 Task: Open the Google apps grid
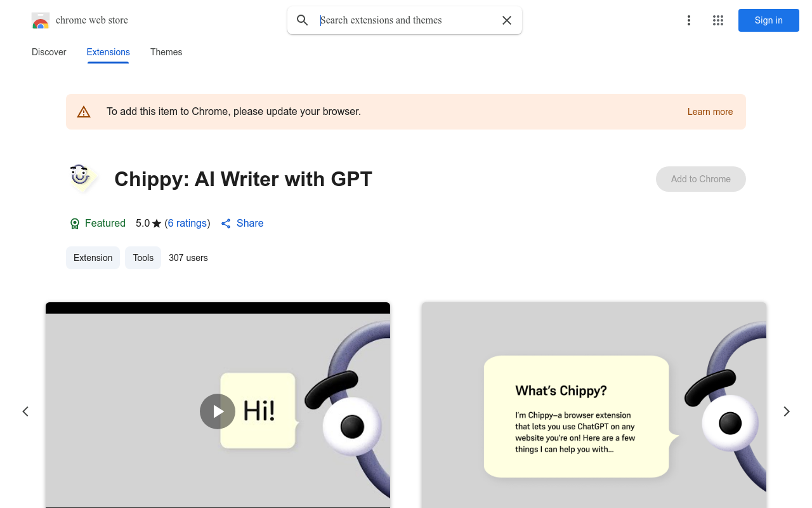point(718,20)
